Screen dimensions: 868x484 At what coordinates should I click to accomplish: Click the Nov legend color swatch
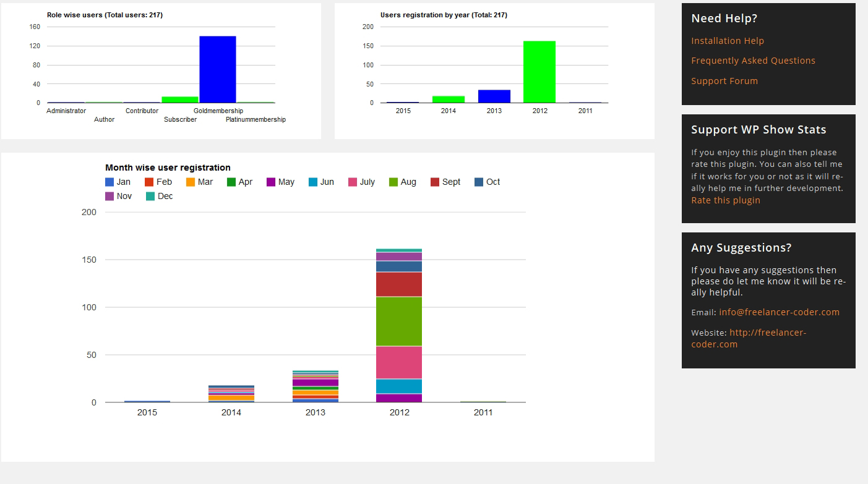110,196
